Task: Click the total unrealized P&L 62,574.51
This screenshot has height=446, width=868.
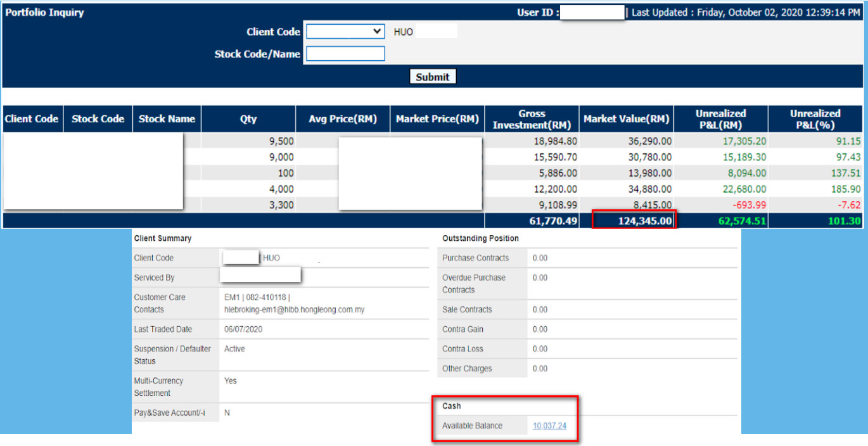Action: tap(743, 221)
